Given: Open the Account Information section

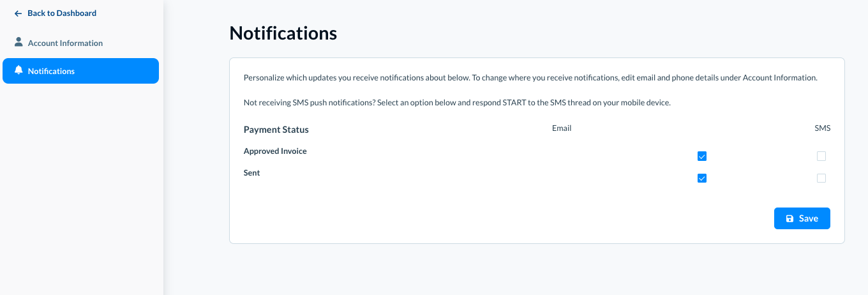Looking at the screenshot, I should click(x=65, y=43).
